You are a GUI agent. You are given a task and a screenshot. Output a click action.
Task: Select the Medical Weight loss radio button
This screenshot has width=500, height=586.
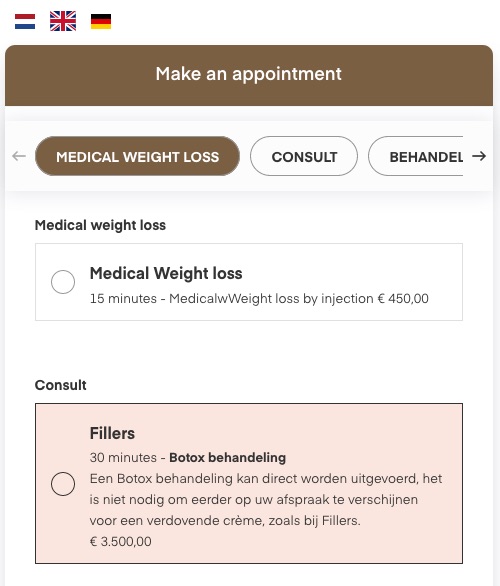tap(63, 282)
